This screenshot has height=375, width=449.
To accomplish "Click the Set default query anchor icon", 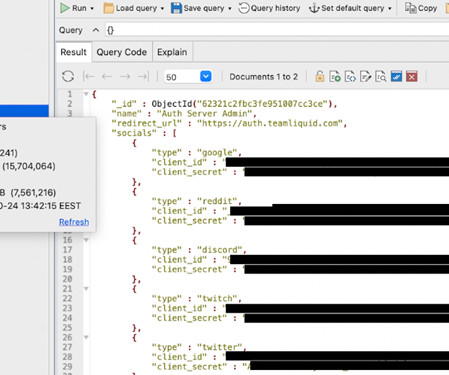I will tap(314, 8).
